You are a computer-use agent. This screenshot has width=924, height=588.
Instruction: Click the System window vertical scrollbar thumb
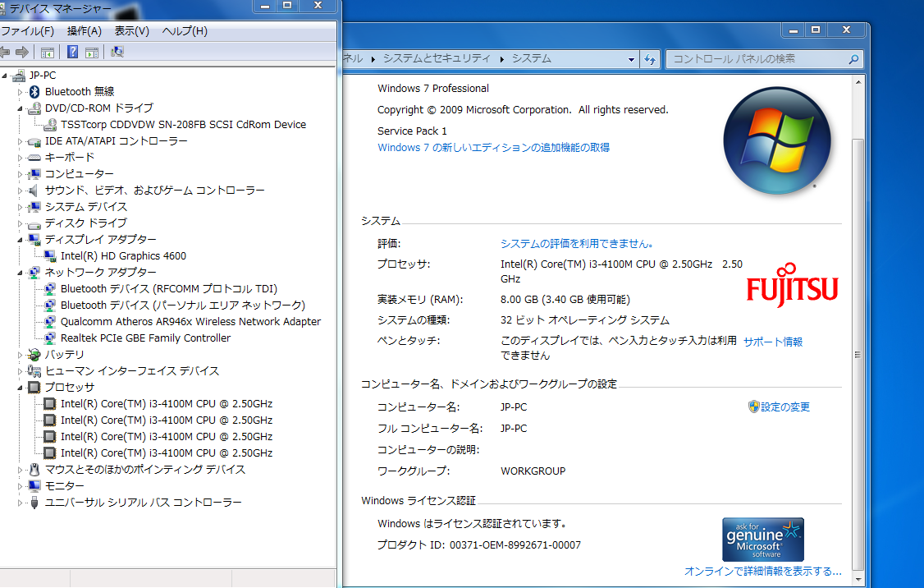coord(858,354)
